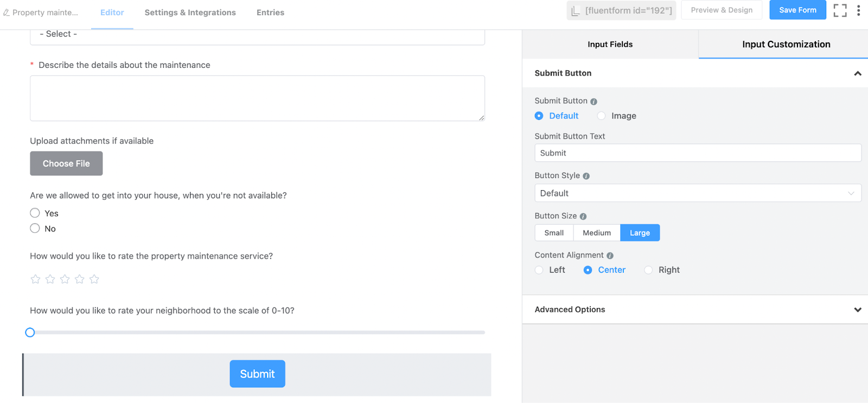Click the Content Alignment info icon
The height and width of the screenshot is (403, 868).
(610, 256)
